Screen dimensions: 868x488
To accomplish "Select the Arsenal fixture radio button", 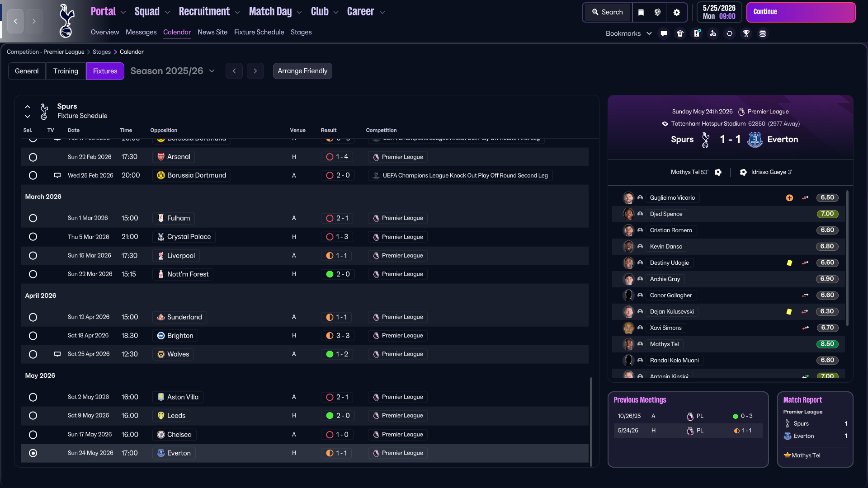I will point(33,157).
